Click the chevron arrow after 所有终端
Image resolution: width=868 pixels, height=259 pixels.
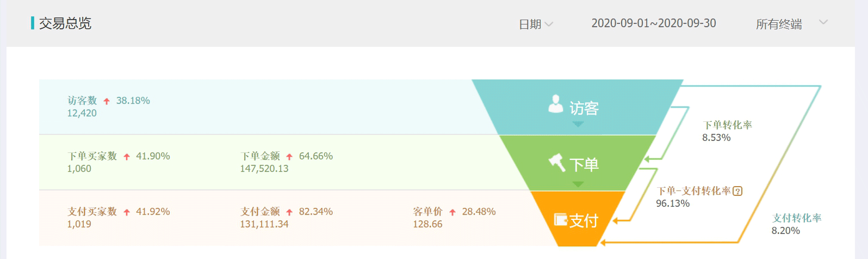[823, 22]
